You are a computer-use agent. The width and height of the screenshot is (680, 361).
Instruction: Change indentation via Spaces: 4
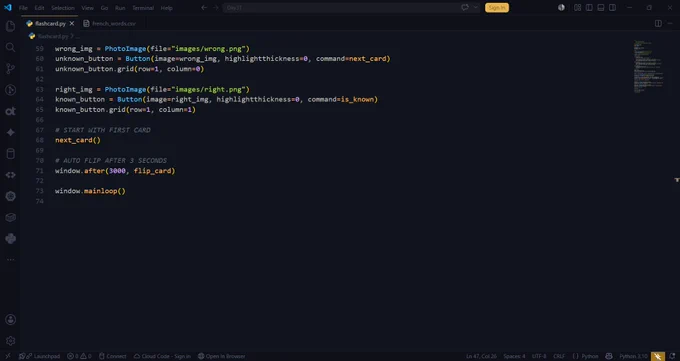(514, 356)
